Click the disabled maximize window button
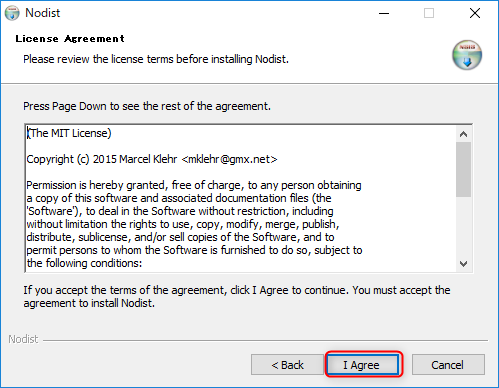The image size is (499, 388). (429, 13)
